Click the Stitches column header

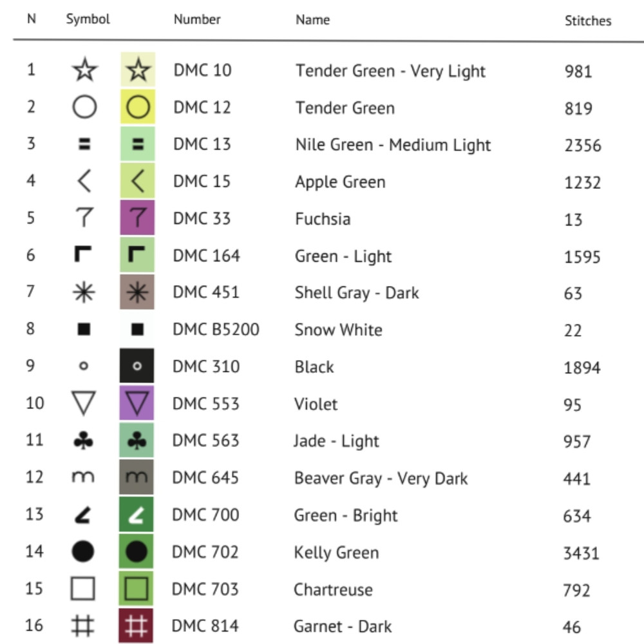(x=587, y=21)
